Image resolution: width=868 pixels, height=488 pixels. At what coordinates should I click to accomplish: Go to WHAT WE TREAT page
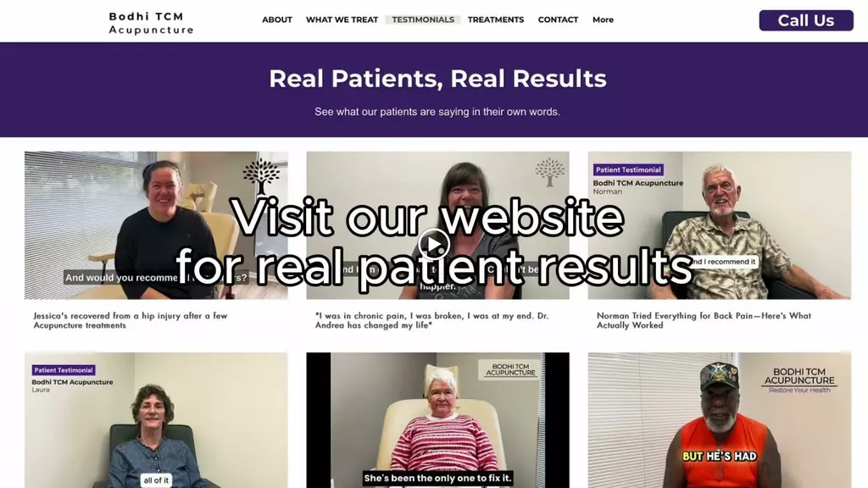(342, 20)
